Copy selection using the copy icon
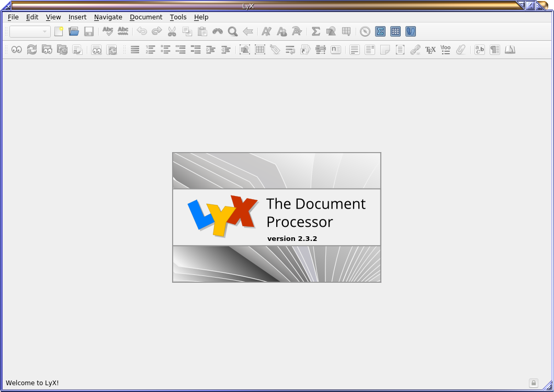The height and width of the screenshot is (392, 554). tap(187, 31)
